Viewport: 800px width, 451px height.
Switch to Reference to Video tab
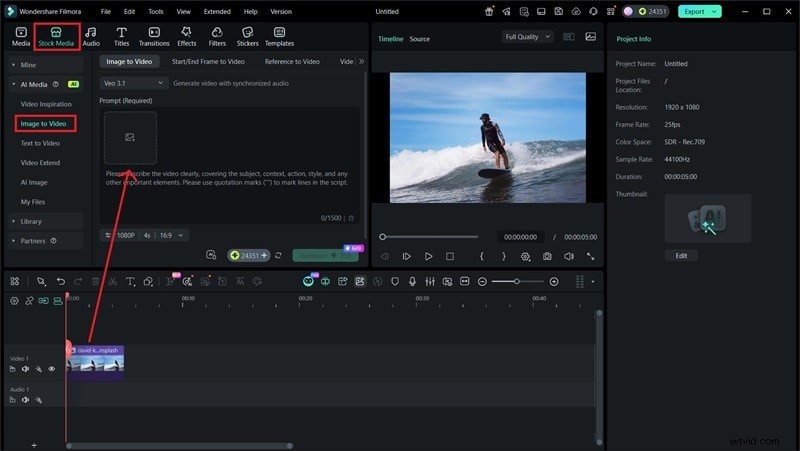tap(292, 61)
